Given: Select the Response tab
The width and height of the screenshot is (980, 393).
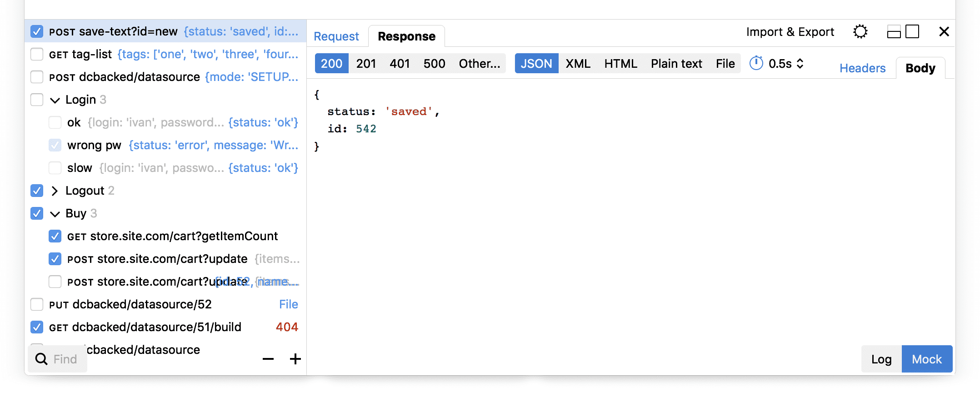Looking at the screenshot, I should pos(406,36).
